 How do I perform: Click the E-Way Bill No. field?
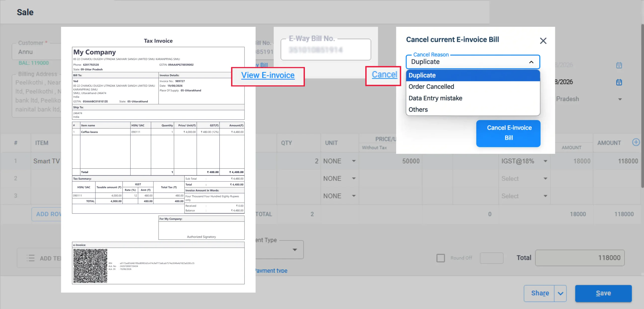(x=326, y=50)
